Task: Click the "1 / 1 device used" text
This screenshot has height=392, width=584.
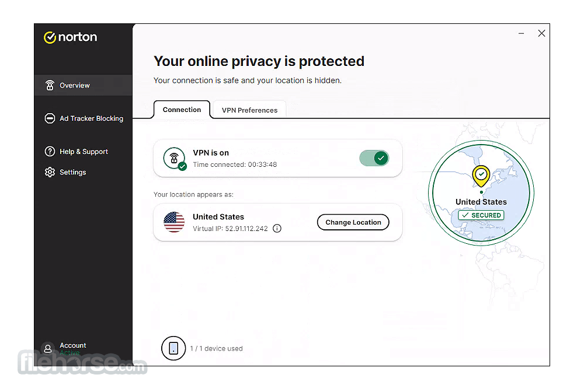Action: [x=217, y=348]
